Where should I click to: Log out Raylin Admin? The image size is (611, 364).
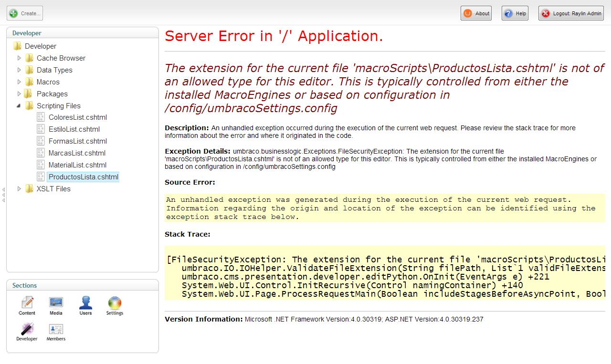[571, 13]
